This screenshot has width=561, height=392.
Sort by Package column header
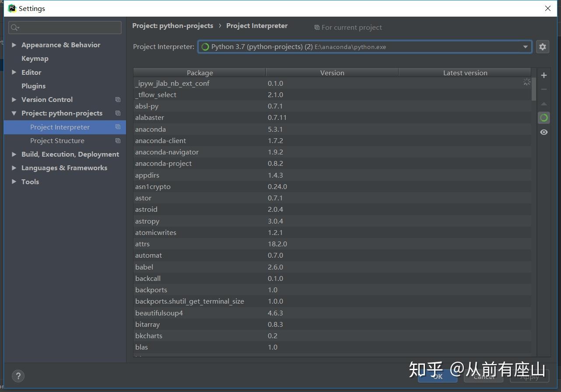coord(200,73)
